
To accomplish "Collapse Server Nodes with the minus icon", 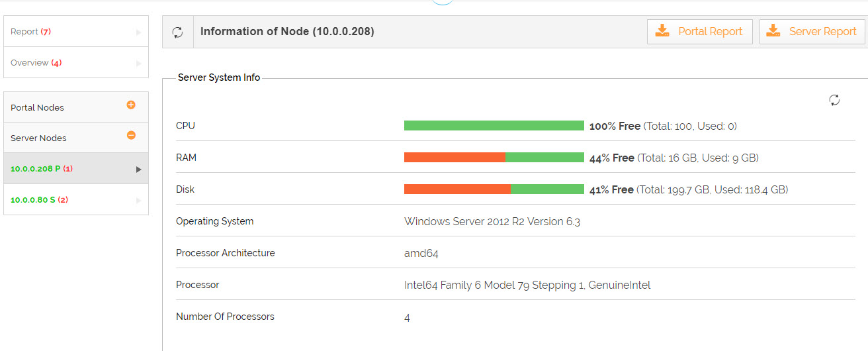I will tap(131, 135).
